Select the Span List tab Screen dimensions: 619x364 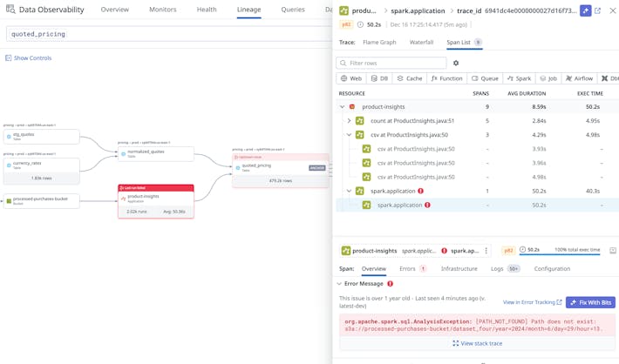click(x=464, y=42)
